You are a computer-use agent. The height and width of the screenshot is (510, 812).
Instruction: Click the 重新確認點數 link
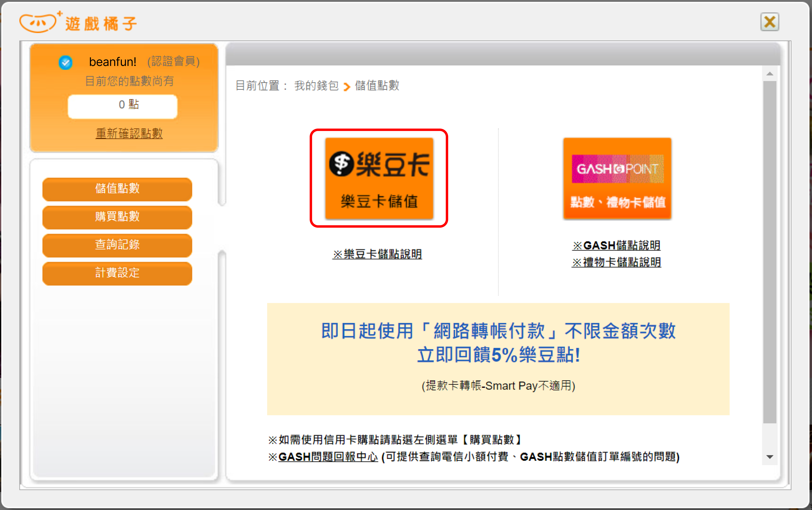pyautogui.click(x=129, y=133)
